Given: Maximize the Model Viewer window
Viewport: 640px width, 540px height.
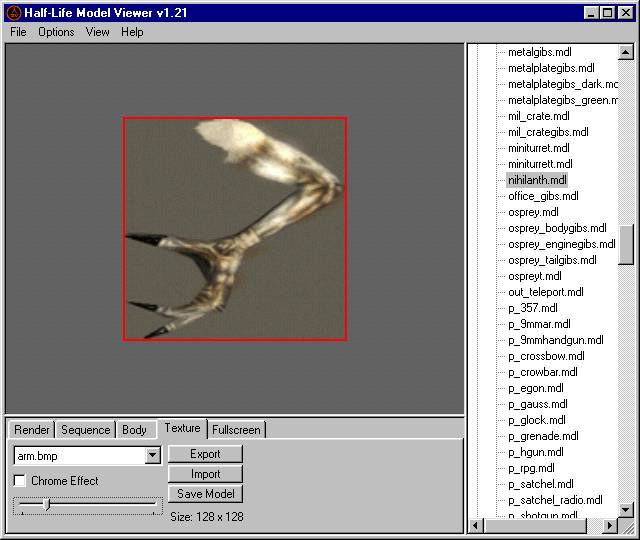Looking at the screenshot, I should (607, 13).
